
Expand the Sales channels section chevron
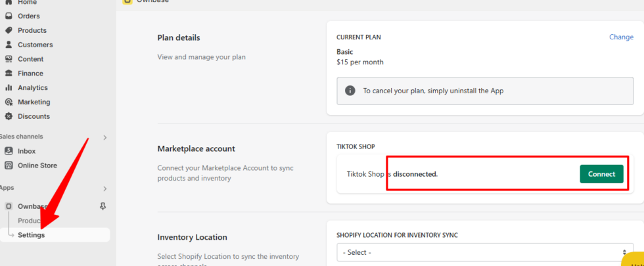tap(104, 137)
